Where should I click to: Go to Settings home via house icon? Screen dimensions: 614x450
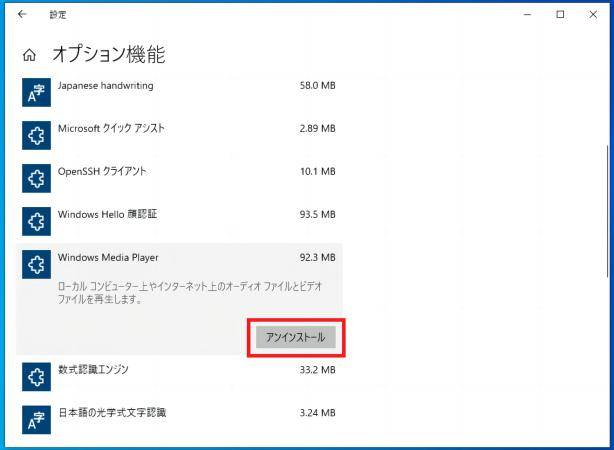tap(29, 55)
